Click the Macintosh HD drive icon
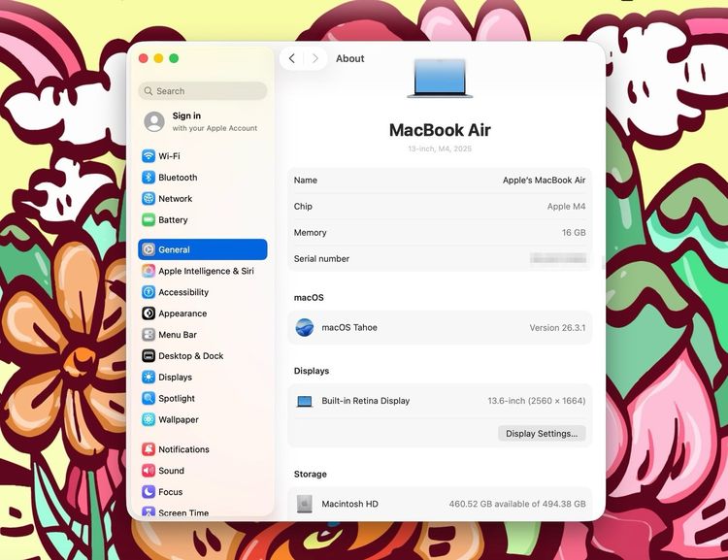This screenshot has height=560, width=728. coord(305,504)
